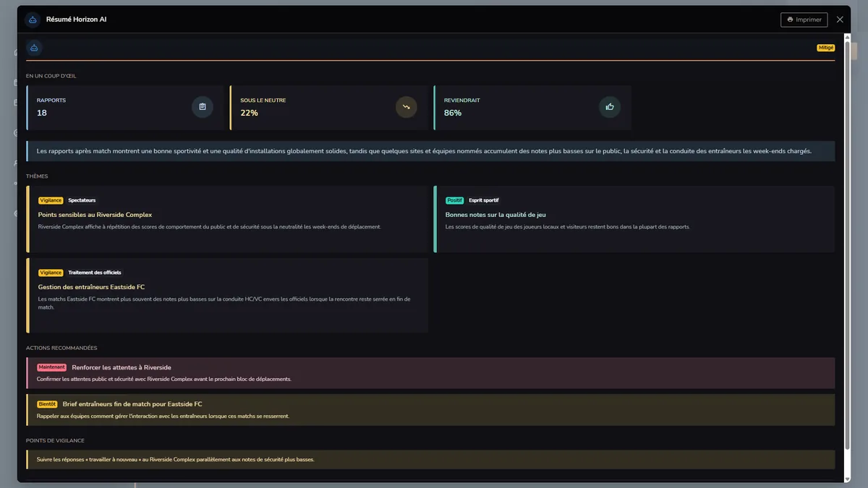Click the Vigilance tag on Riverside Complex card
This screenshot has height=488, width=868.
point(51,200)
